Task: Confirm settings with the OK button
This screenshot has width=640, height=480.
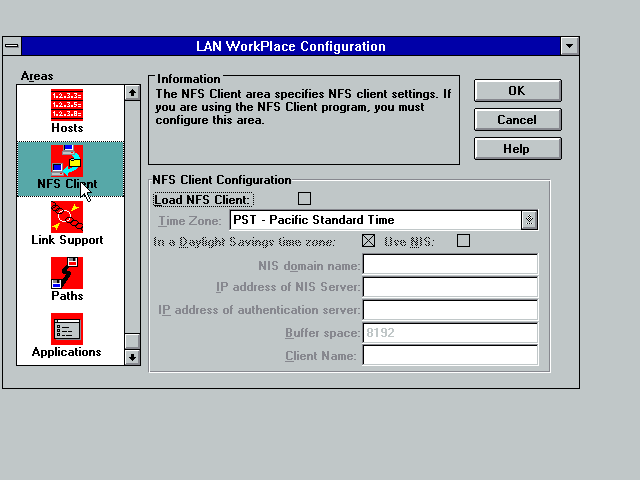Action: (x=518, y=91)
